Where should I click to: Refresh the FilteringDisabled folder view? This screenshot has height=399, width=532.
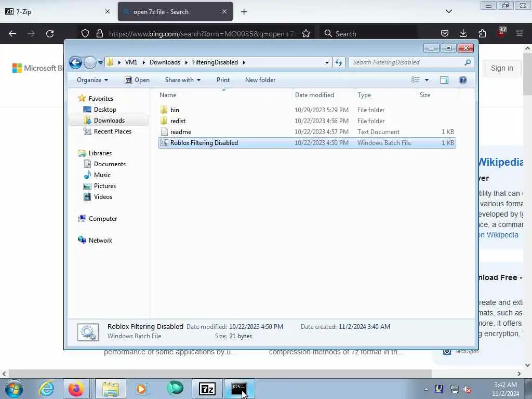pyautogui.click(x=339, y=62)
